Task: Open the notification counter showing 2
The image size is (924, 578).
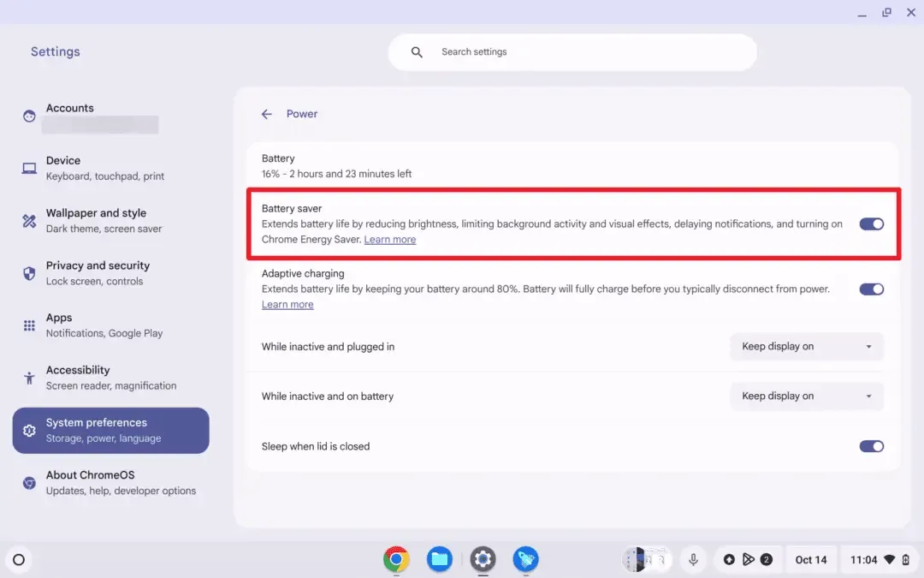Action: click(x=766, y=560)
